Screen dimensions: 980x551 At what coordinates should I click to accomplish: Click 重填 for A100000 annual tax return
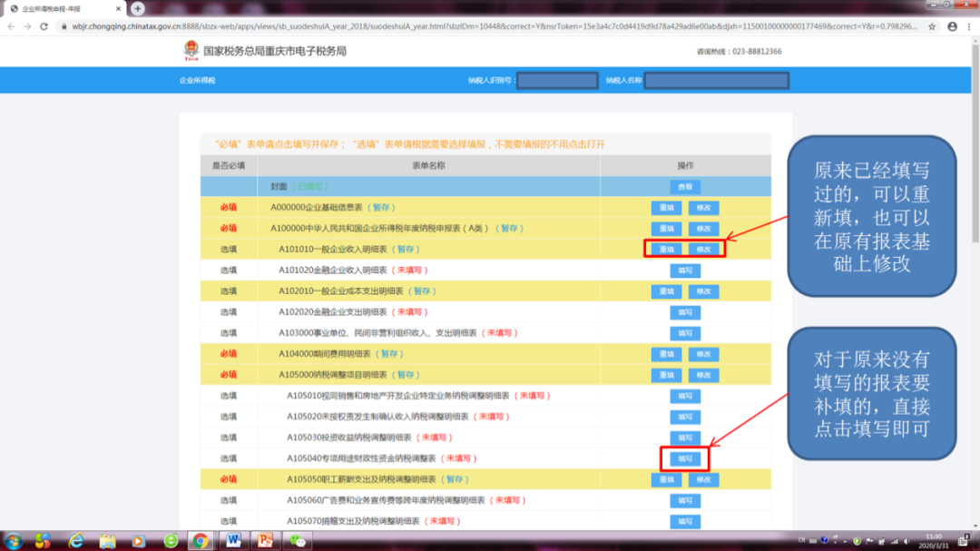pos(666,228)
